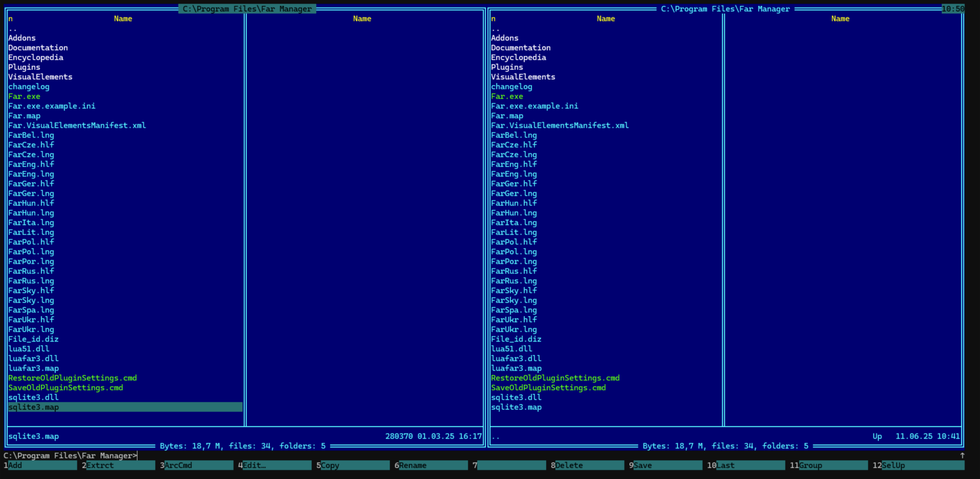Viewport: 980px width, 479px height.
Task: Click the 6 Rename key bar button
Action: pos(432,465)
